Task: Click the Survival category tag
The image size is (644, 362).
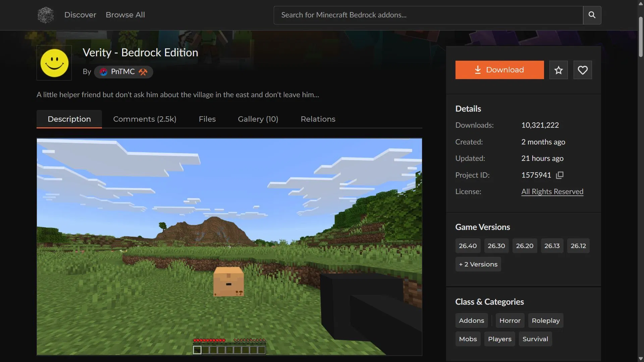Action: pos(535,339)
